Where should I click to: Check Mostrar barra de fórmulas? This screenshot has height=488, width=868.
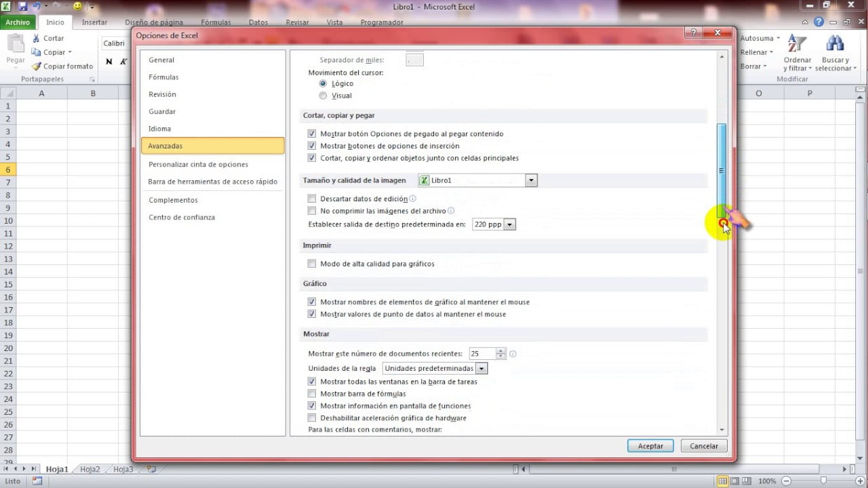[312, 394]
